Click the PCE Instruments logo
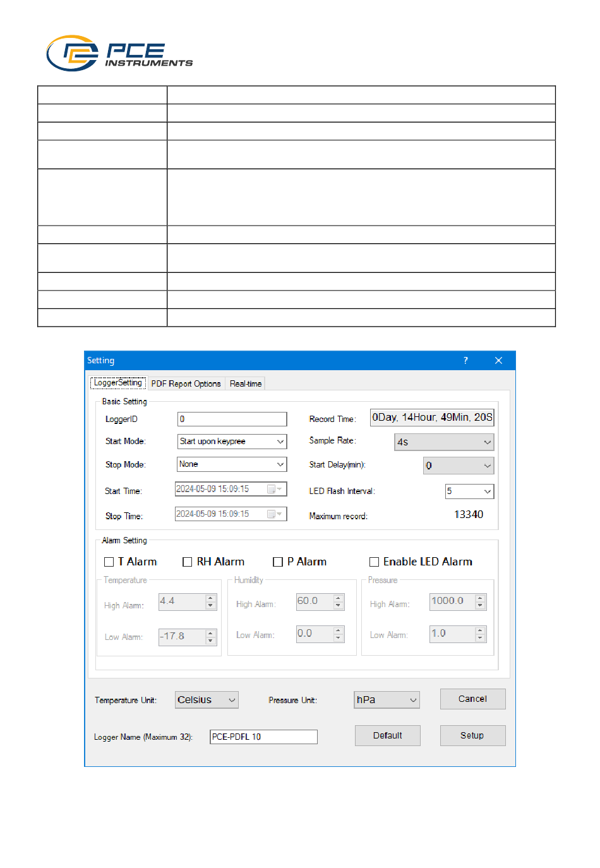 [119, 54]
